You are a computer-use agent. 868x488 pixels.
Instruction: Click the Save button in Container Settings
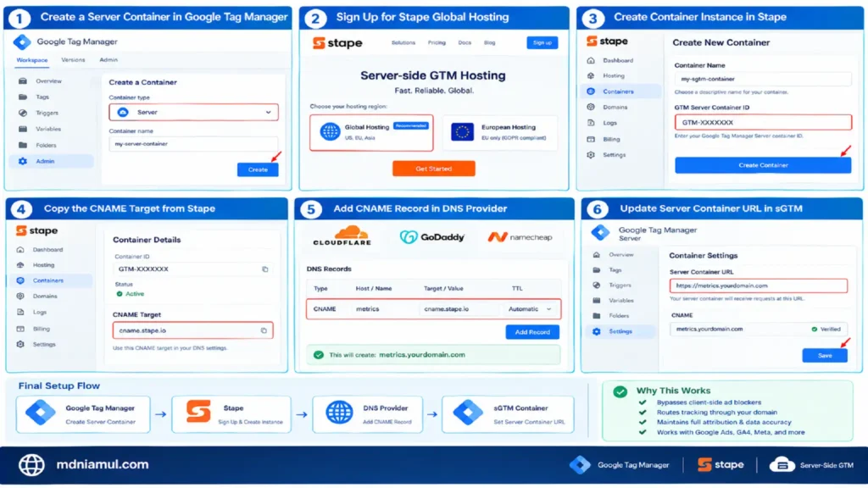825,356
